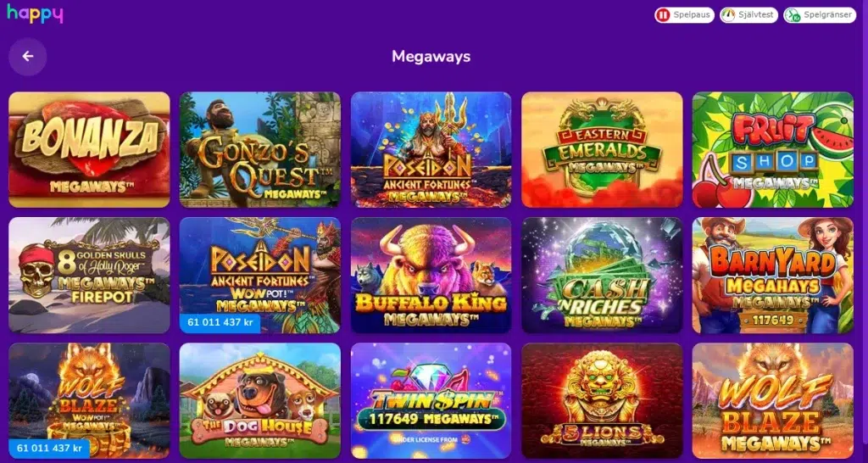
Task: Click the Spelpaus pause icon
Action: pyautogui.click(x=663, y=15)
